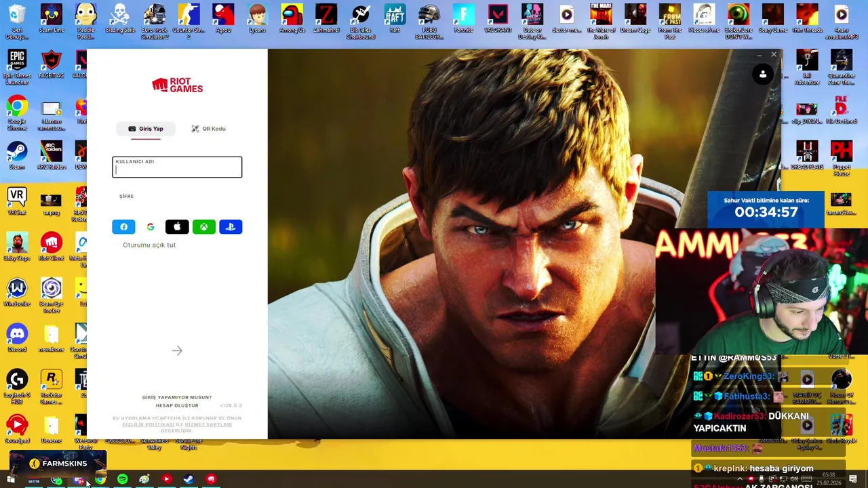Viewport: 868px width, 488px height.
Task: Open the Giriş yapamıyor musun link
Action: [x=177, y=397]
